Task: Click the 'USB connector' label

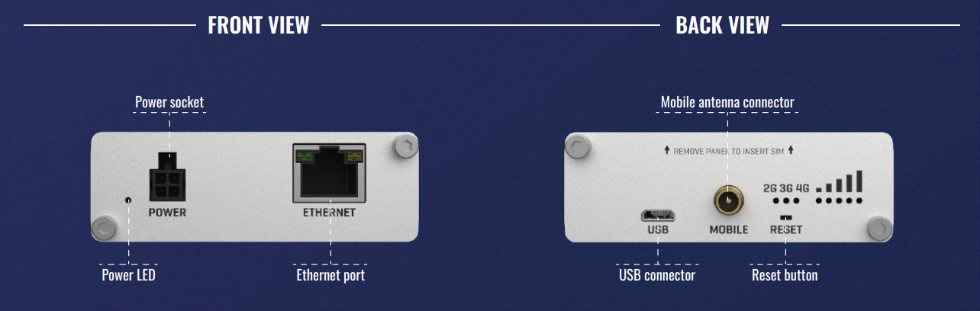Action: tap(657, 275)
